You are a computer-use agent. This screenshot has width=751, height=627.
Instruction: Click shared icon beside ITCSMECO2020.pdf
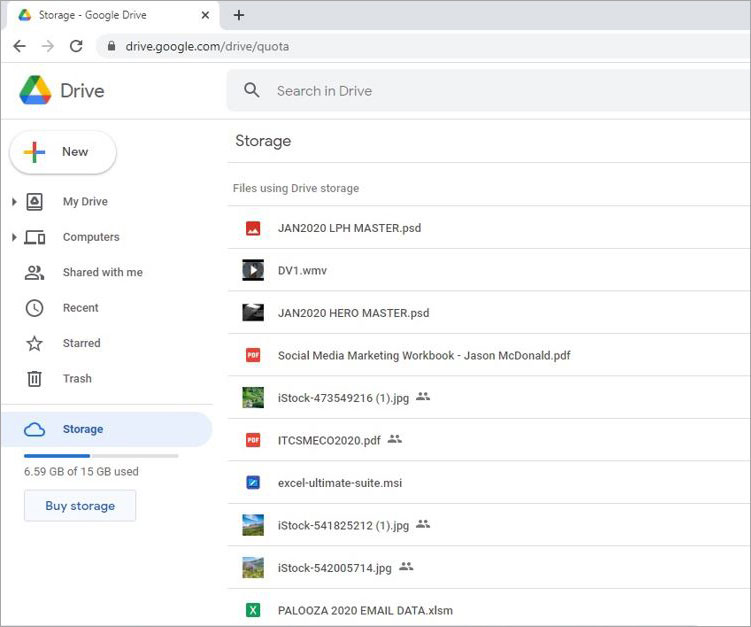[395, 438]
